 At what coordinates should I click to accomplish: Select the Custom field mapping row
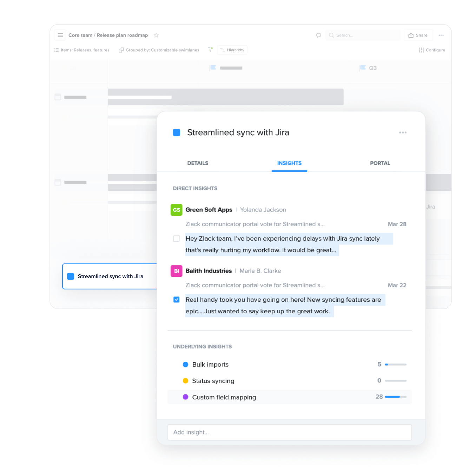[x=290, y=397]
